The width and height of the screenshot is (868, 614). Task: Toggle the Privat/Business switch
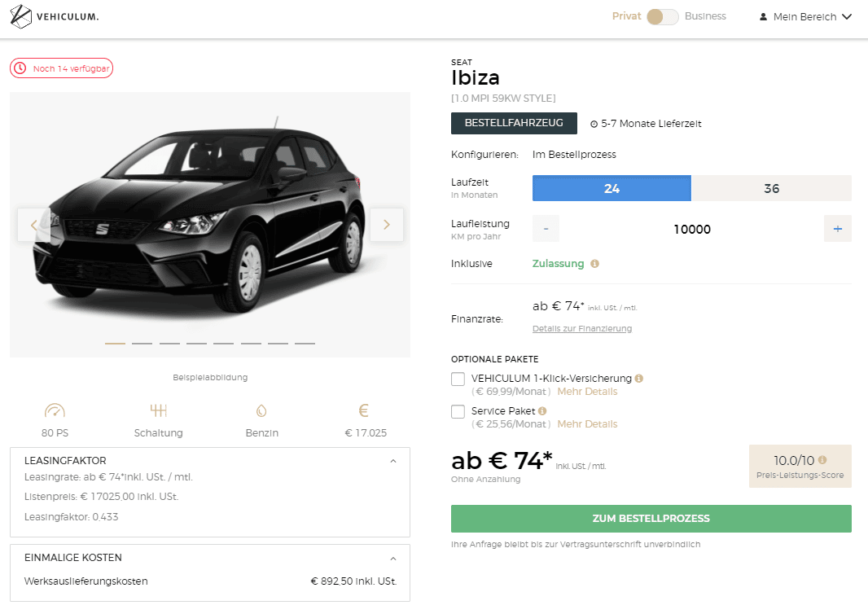(x=662, y=17)
